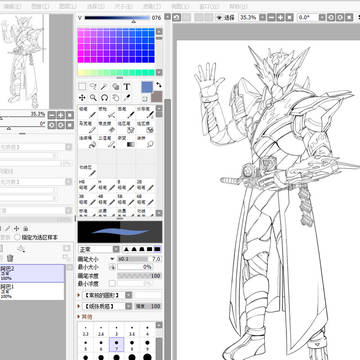Toggle the minimum size pressure checkbox
360x360 pixels.
coord(113,267)
